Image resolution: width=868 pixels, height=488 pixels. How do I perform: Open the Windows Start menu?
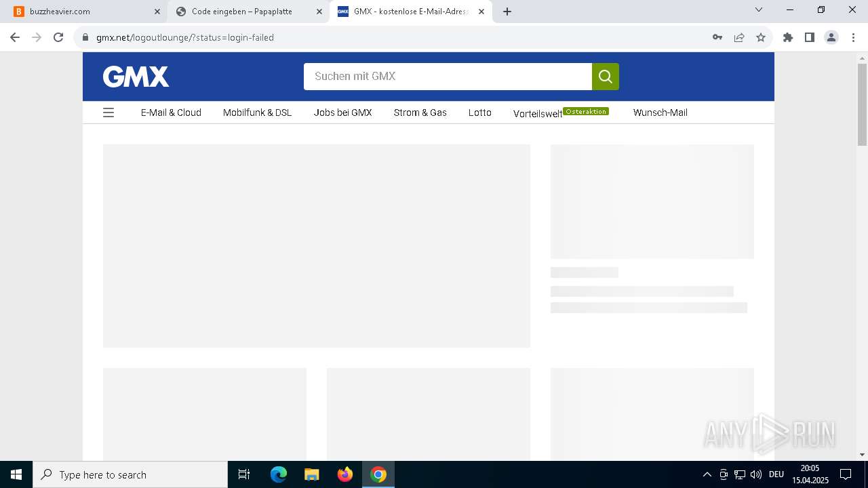[x=16, y=474]
